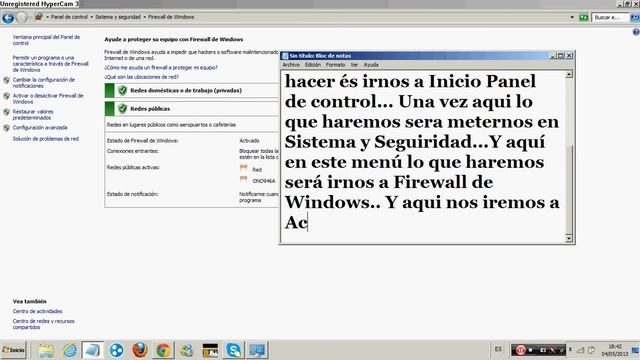The image size is (640, 360).
Task: Click the ES language indicator
Action: click(x=498, y=349)
